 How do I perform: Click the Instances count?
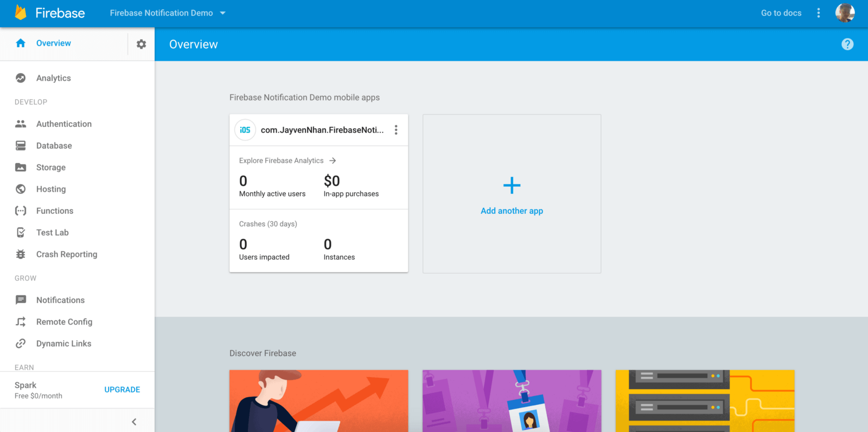[x=328, y=244]
